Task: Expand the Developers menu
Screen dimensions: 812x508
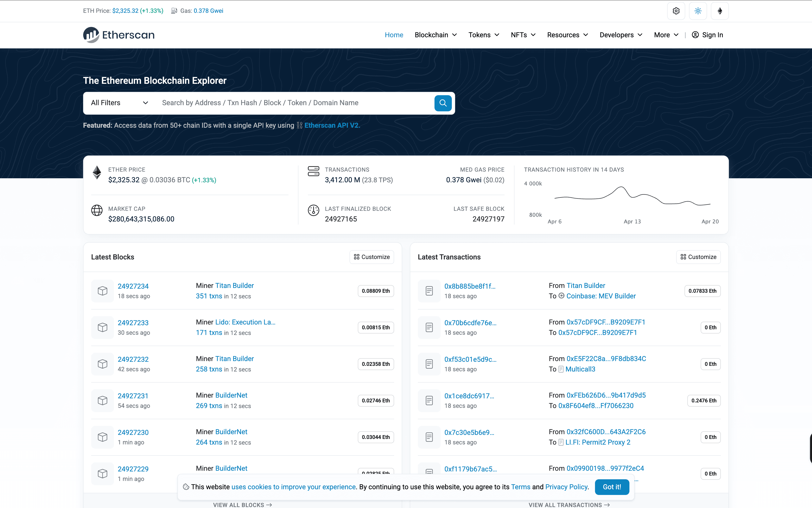Action: tap(621, 35)
